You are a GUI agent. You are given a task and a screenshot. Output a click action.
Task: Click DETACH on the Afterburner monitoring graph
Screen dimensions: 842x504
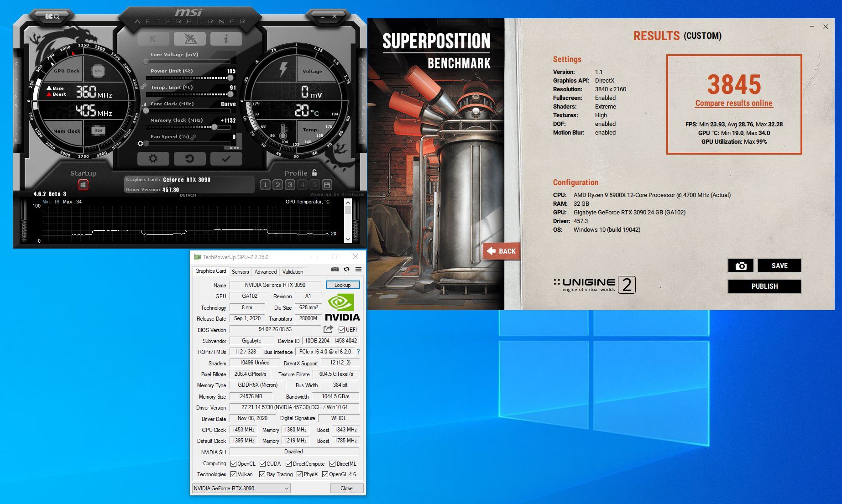tap(188, 195)
